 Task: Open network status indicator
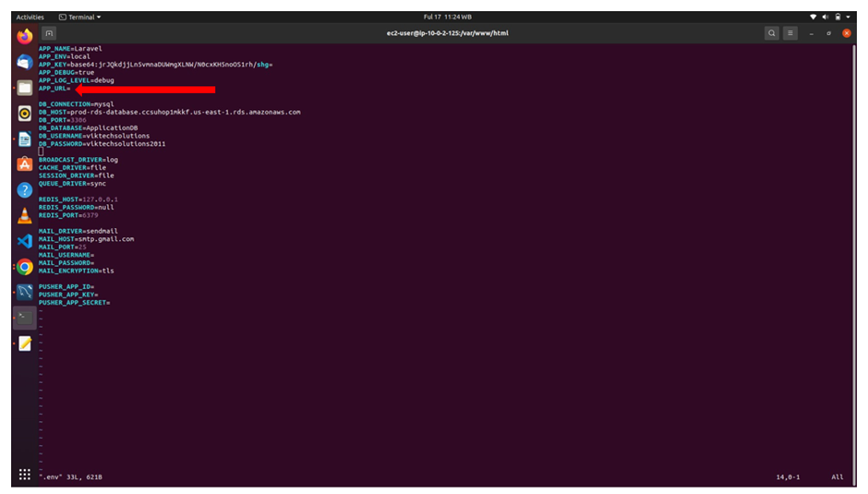click(813, 18)
